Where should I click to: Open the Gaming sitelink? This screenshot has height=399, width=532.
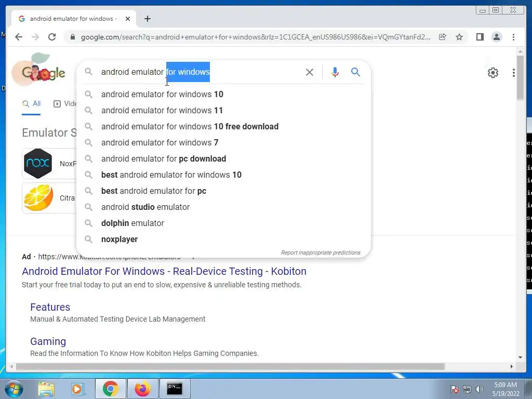click(48, 341)
